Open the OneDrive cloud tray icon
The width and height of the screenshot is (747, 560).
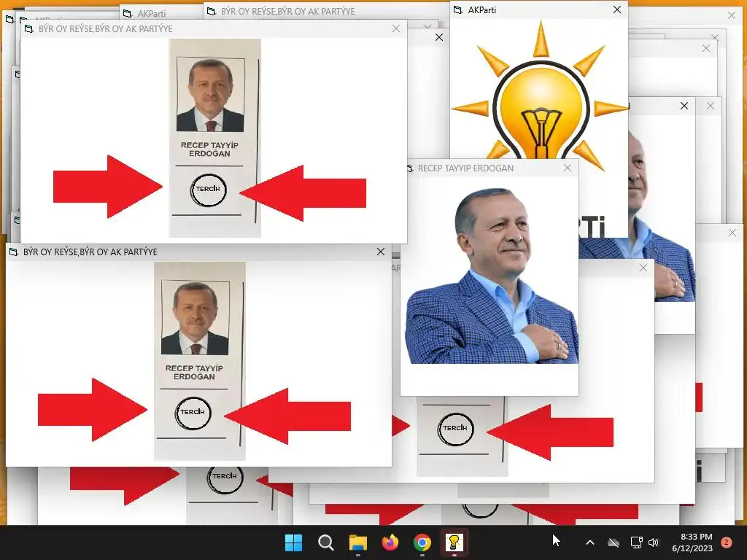[614, 542]
